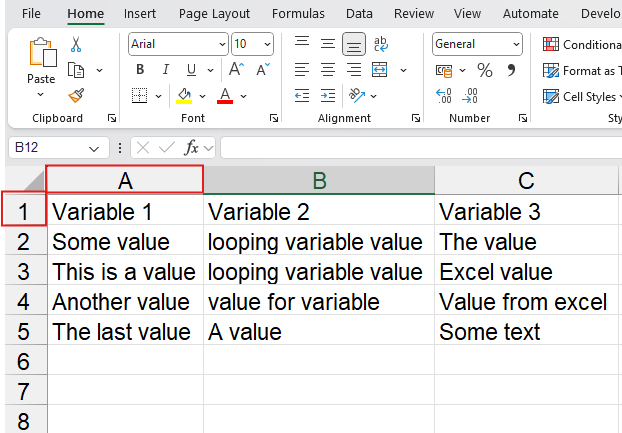Image resolution: width=622 pixels, height=433 pixels.
Task: Set Top Align vertical alignment
Action: [302, 43]
